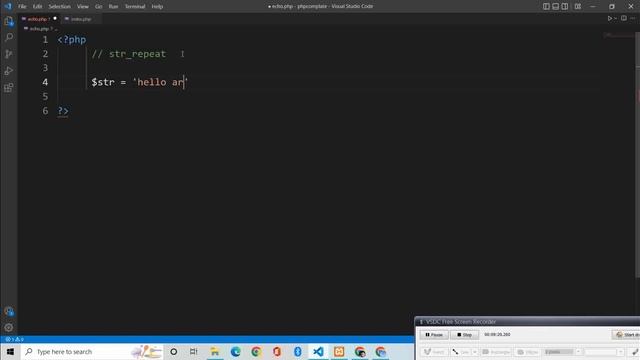The width and height of the screenshot is (640, 360).
Task: Toggle the primary side bar layout icon
Action: pyautogui.click(x=546, y=6)
